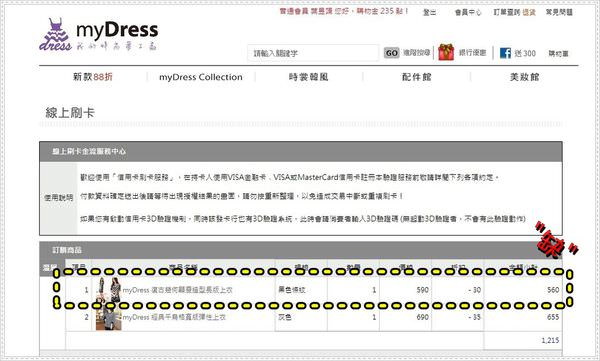
Task: Open the 銀行優惠 bank offers link
Action: (473, 53)
